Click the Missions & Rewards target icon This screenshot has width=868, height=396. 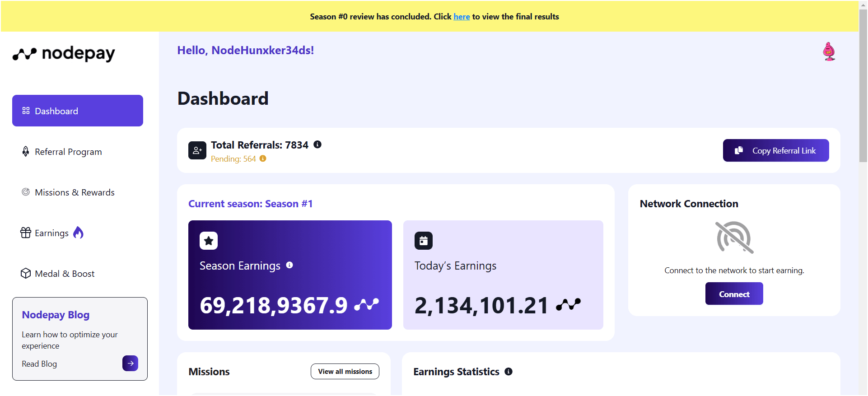pos(26,192)
